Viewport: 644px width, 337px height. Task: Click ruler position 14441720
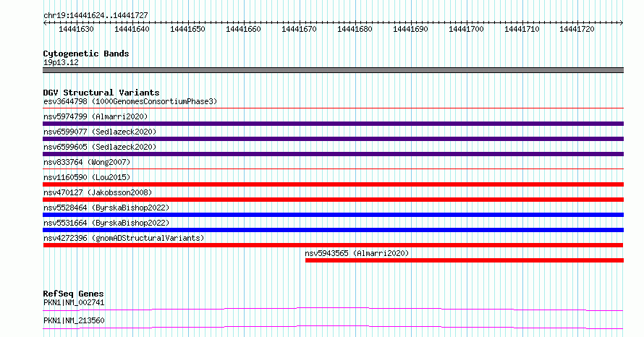pyautogui.click(x=577, y=29)
